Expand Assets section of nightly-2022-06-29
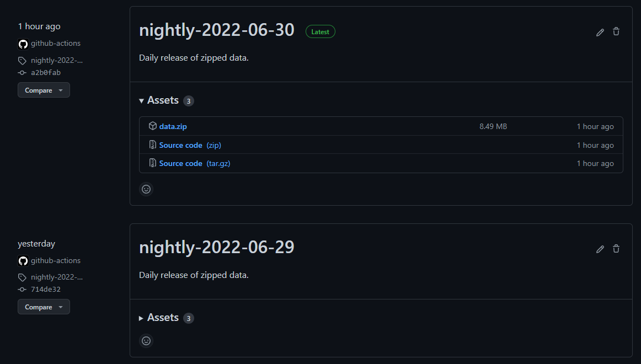Screen dimensions: 641x364 click(x=162, y=318)
